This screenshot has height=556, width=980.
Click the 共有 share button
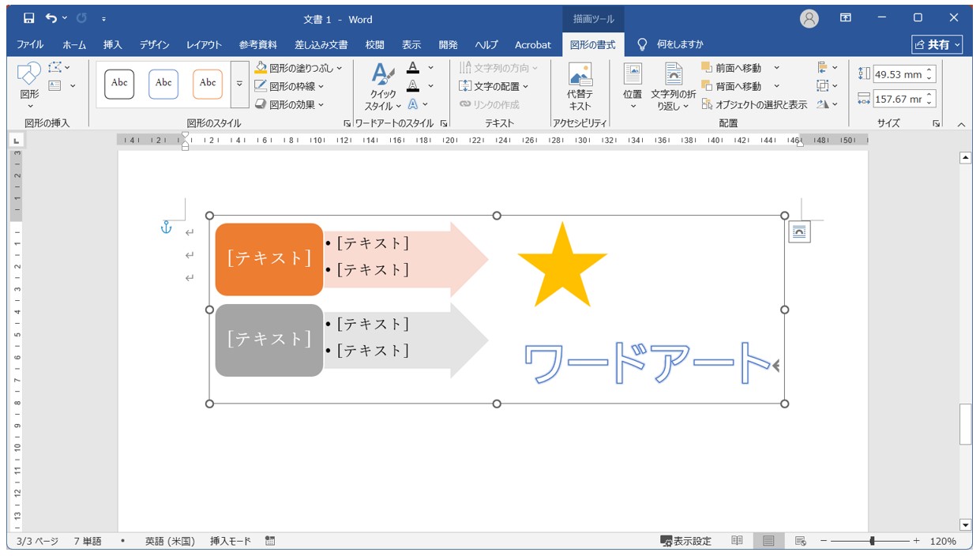[937, 44]
